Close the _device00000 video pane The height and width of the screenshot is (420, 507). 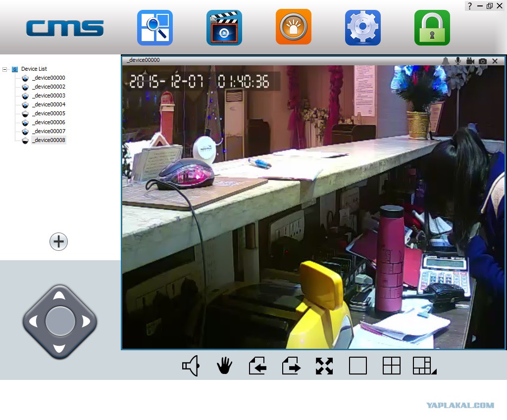(x=495, y=61)
